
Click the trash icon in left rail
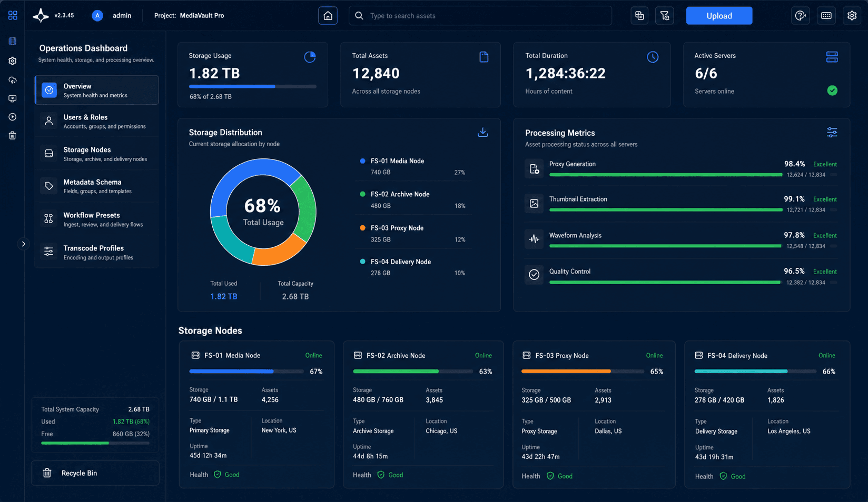pyautogui.click(x=13, y=136)
